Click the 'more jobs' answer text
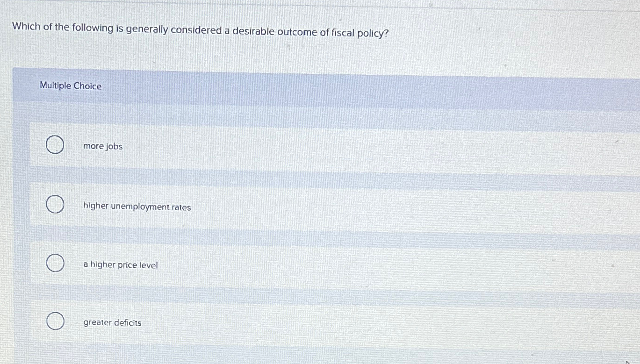This screenshot has width=640, height=364. click(x=102, y=146)
